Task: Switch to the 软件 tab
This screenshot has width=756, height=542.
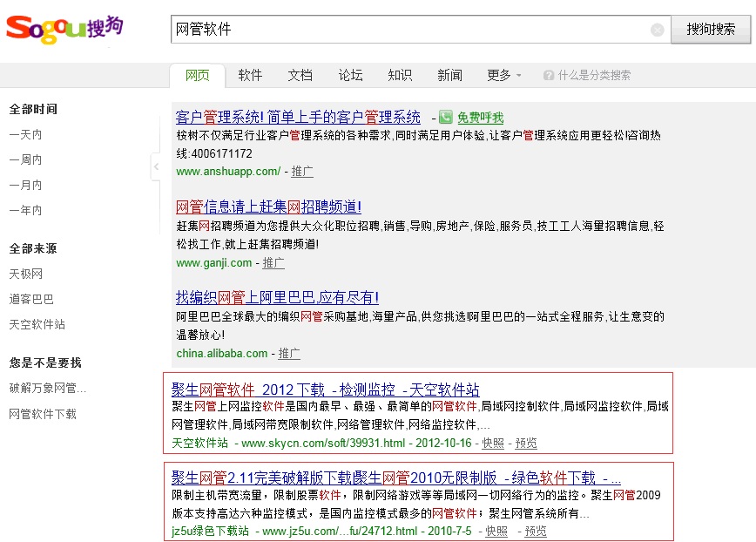Action: 250,75
